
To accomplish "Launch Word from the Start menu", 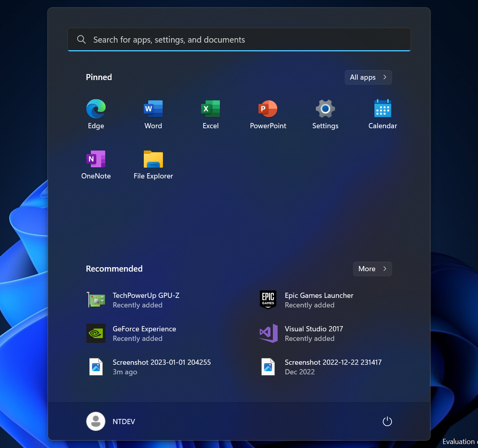I will tap(153, 114).
